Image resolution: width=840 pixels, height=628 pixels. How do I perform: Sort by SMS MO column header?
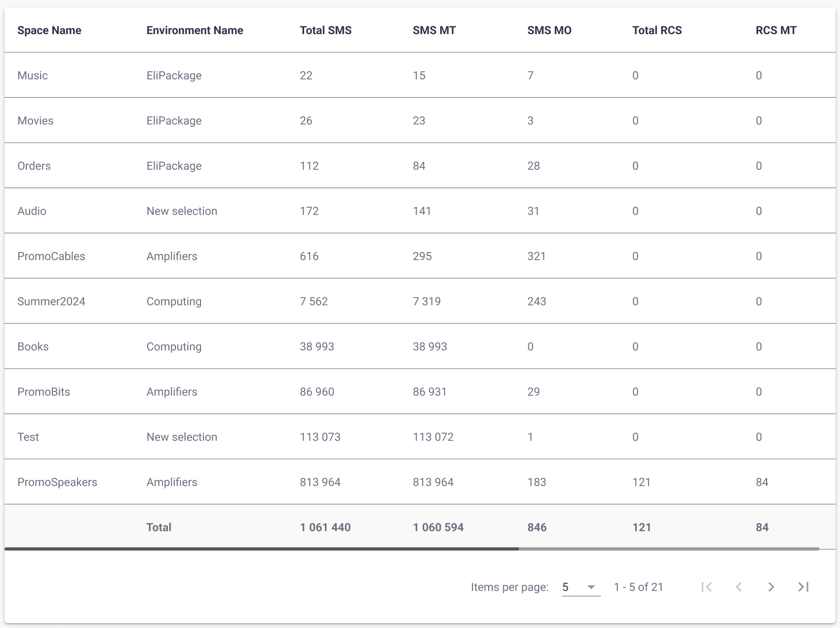point(550,30)
